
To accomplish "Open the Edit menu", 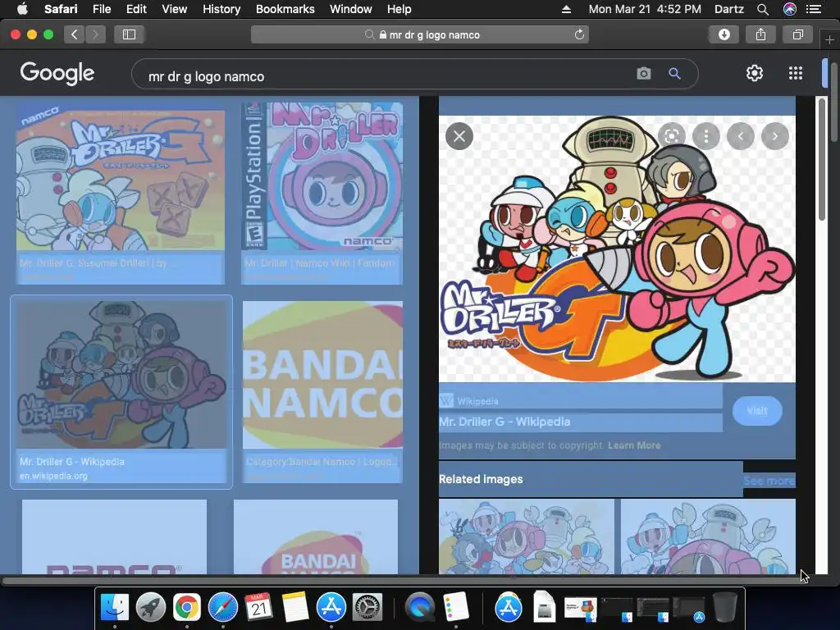I will 136,9.
